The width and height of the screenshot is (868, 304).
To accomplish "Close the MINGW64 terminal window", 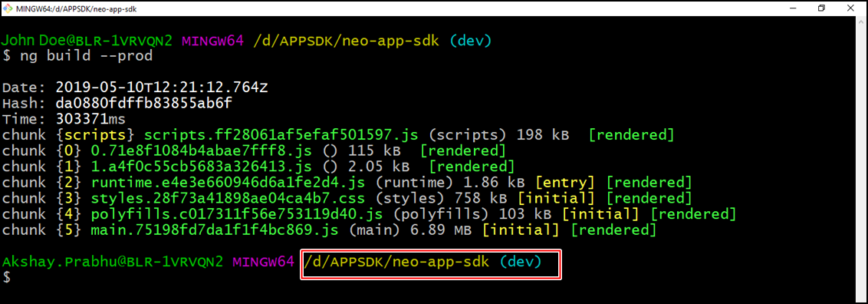I will tap(850, 8).
